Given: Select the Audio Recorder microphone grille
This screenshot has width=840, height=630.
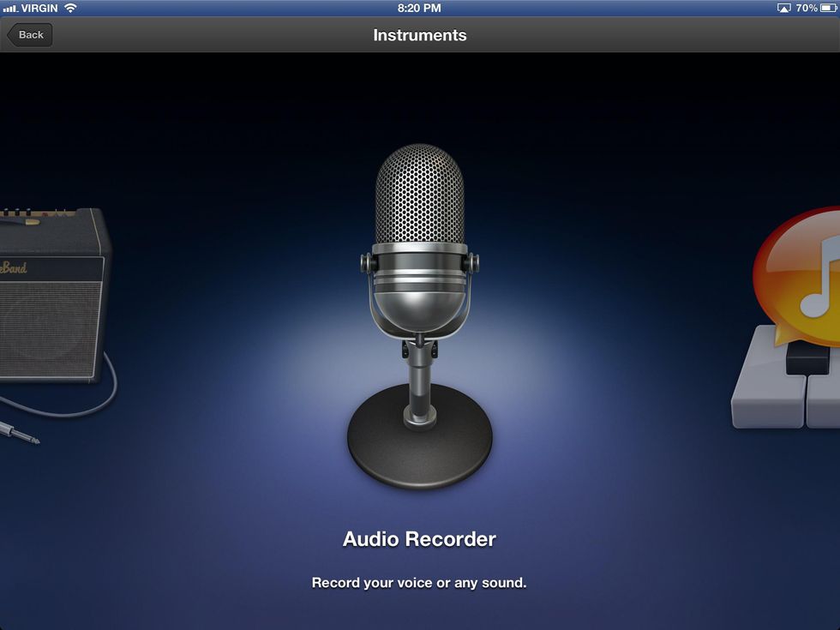Looking at the screenshot, I should (419, 196).
